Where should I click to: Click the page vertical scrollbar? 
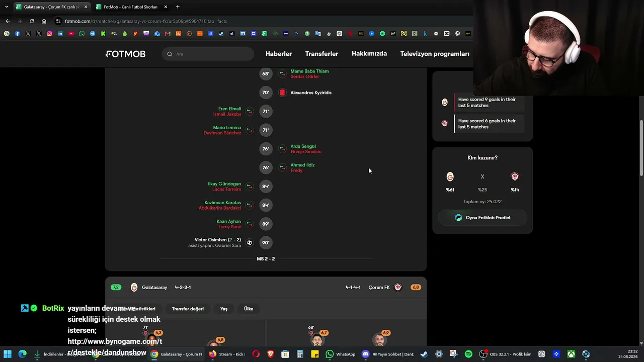(x=641, y=148)
